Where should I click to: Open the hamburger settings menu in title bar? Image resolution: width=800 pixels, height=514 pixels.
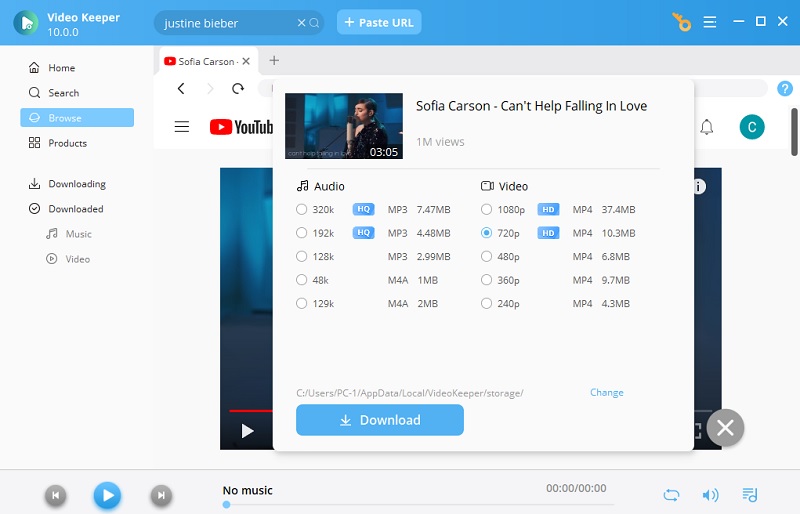[710, 22]
